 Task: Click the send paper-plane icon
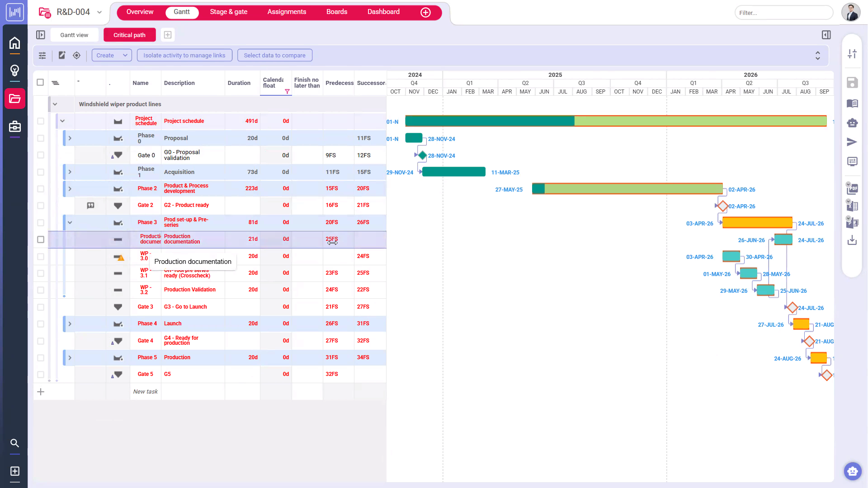pyautogui.click(x=852, y=142)
